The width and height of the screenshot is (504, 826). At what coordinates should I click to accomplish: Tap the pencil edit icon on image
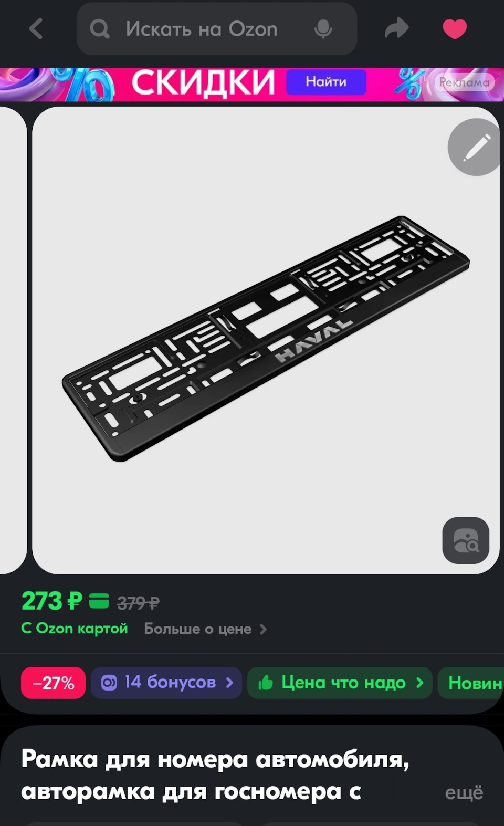point(475,147)
